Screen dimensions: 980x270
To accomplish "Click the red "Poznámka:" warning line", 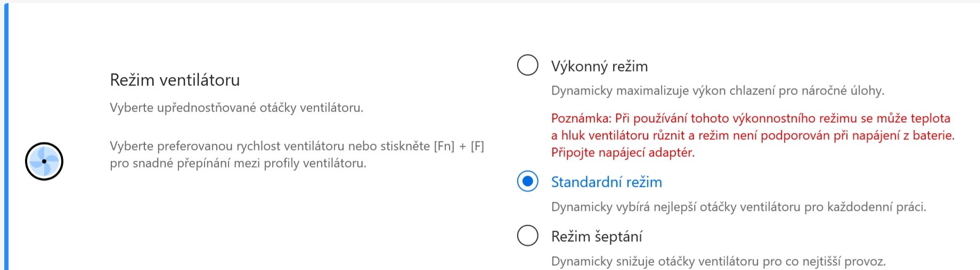I will tap(750, 118).
